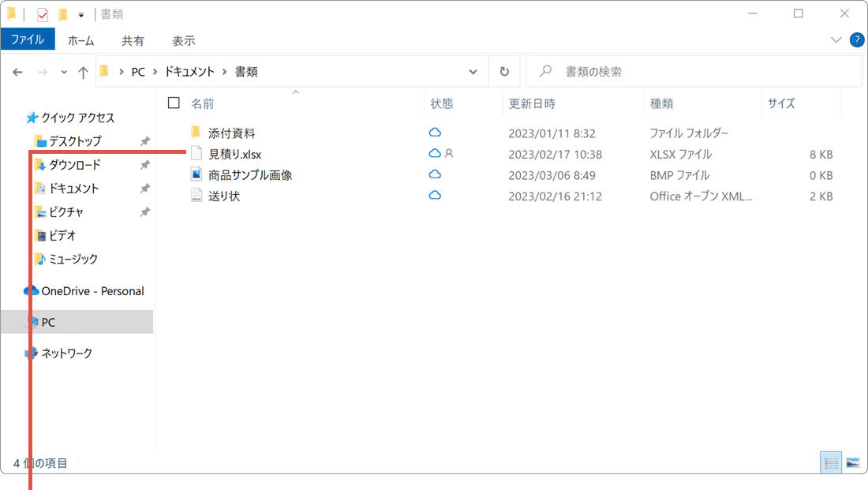Open the address bar history dropdown
This screenshot has height=490, width=868.
coord(473,72)
